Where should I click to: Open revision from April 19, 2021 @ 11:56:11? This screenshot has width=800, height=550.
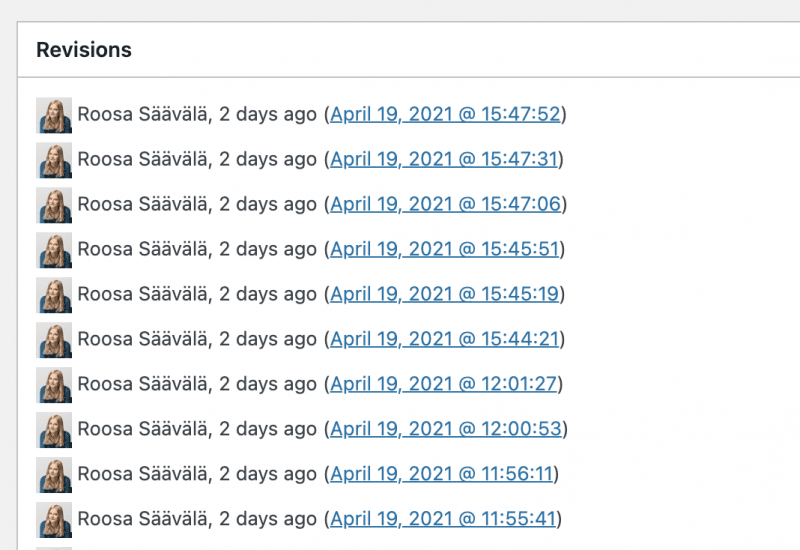coord(442,474)
